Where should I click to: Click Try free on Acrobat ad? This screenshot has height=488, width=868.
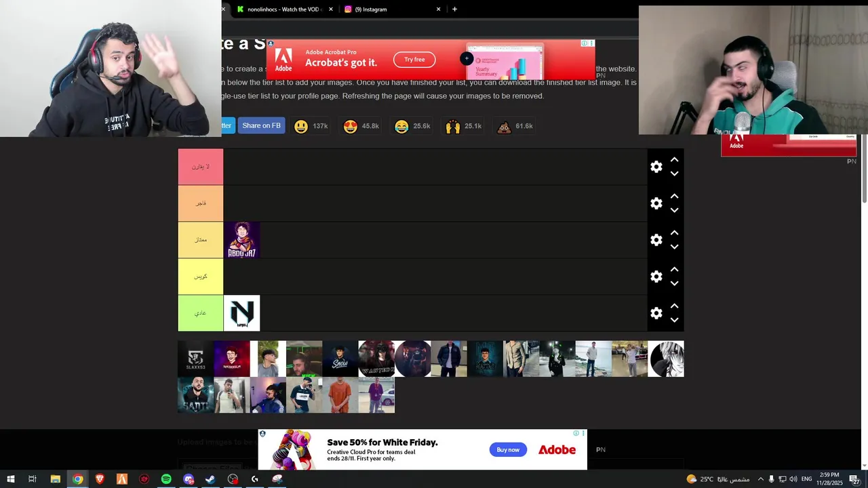[x=414, y=60]
